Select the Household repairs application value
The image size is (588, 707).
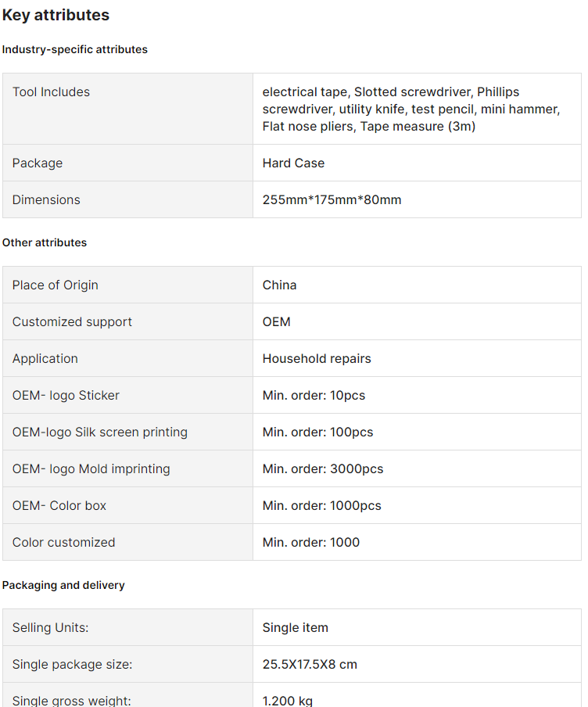coord(317,359)
